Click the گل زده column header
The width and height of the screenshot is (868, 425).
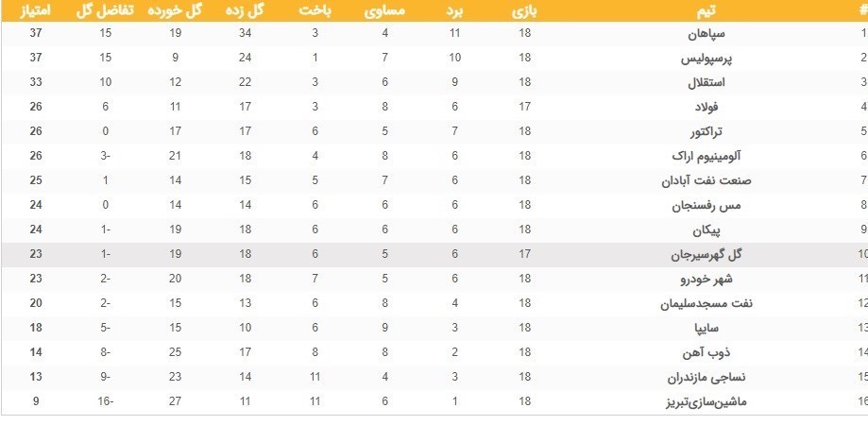tap(245, 11)
